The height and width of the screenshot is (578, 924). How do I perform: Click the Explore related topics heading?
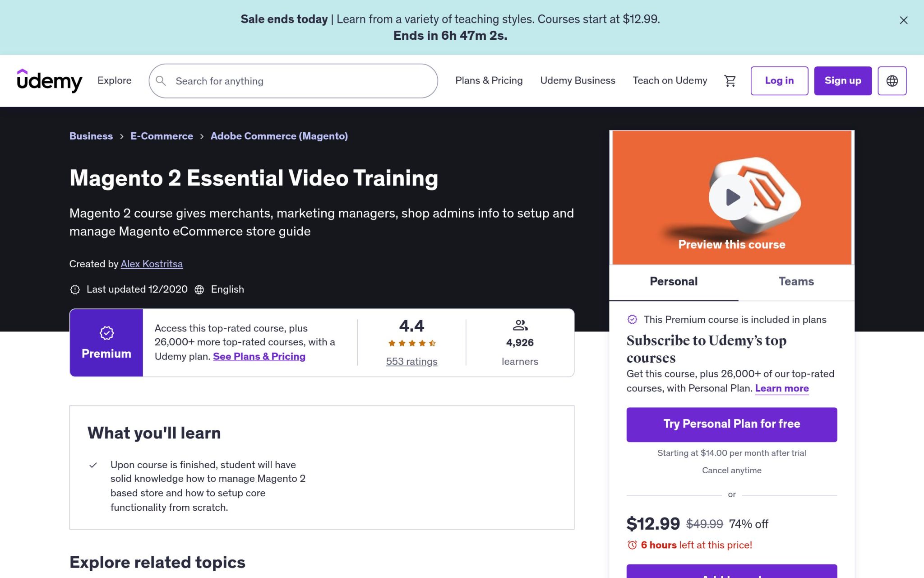[x=157, y=562]
